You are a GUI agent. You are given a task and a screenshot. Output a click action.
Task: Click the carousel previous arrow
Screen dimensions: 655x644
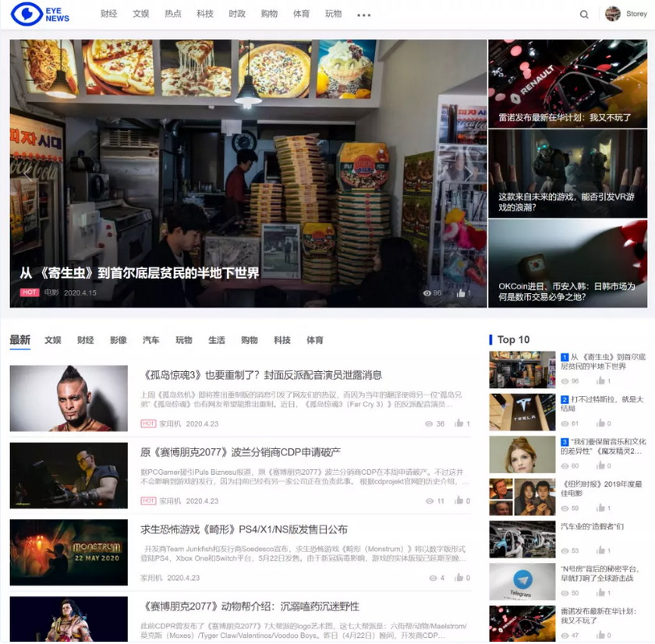[27, 173]
